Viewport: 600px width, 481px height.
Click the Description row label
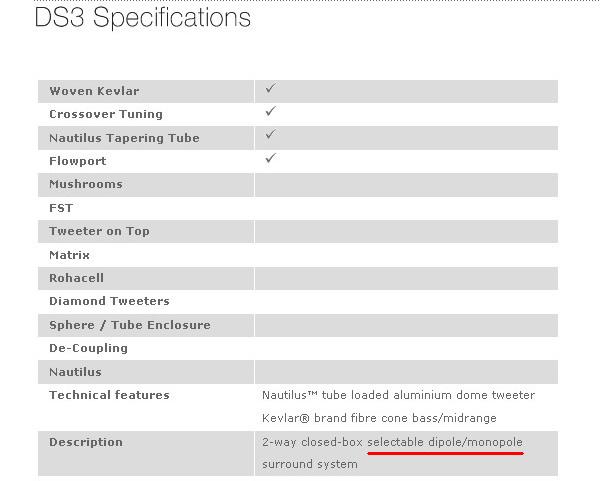(86, 442)
